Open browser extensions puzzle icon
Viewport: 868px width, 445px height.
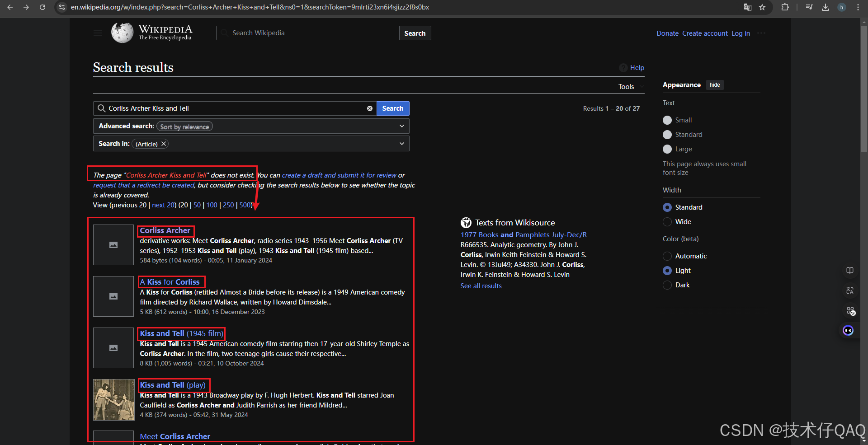[x=785, y=7]
